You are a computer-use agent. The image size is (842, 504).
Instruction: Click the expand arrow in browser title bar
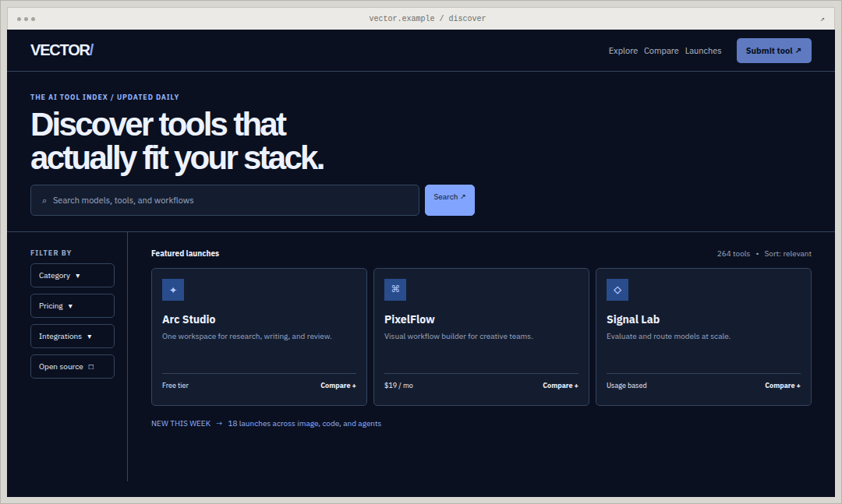point(823,19)
